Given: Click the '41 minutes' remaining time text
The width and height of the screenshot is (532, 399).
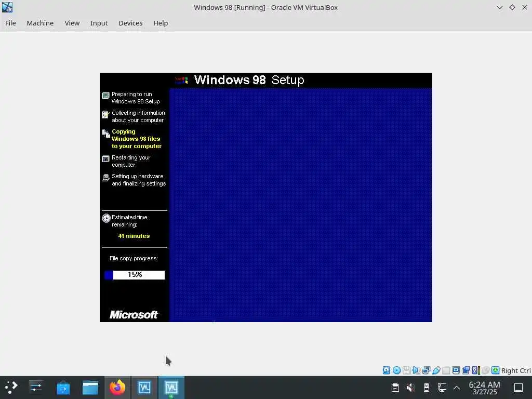Looking at the screenshot, I should pos(134,236).
